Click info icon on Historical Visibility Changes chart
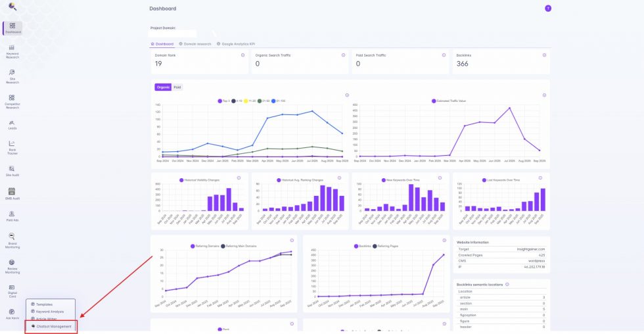This screenshot has height=334, width=644. coord(239,178)
